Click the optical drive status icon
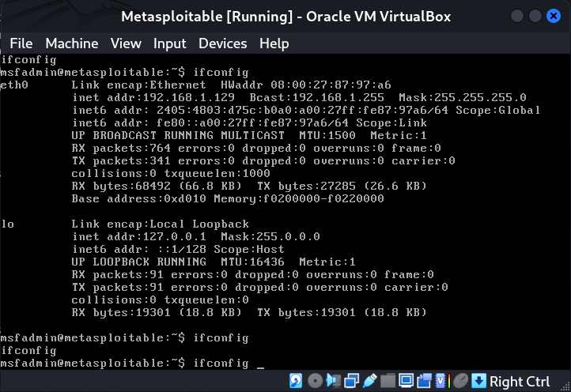This screenshot has height=392, width=571. [315, 381]
